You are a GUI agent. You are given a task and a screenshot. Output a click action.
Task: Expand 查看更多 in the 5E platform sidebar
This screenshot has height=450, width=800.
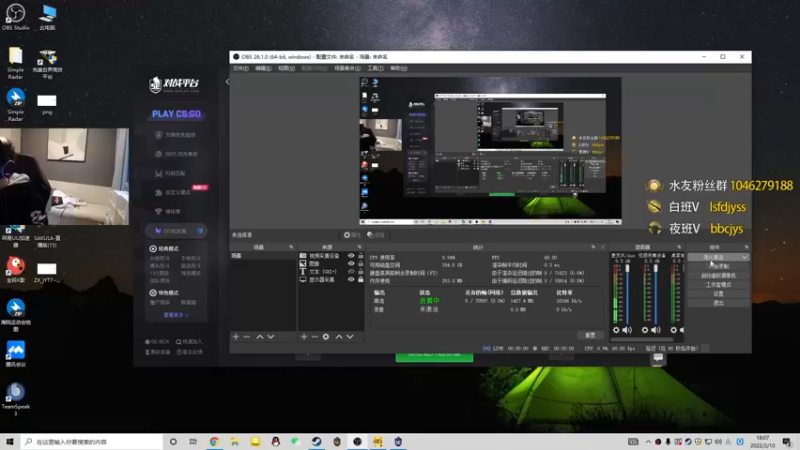[176, 315]
